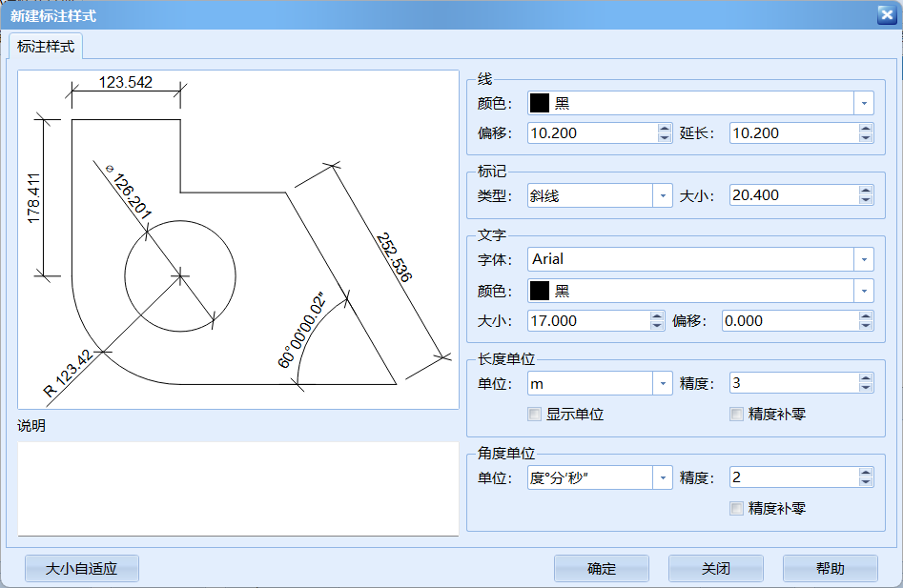Screen dimensions: 903x588
Task: Click the 大小自适应 button
Action: coord(81,568)
